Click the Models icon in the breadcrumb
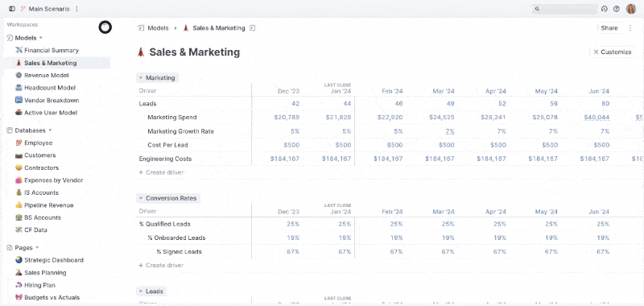This screenshot has height=306, width=644. (x=142, y=28)
